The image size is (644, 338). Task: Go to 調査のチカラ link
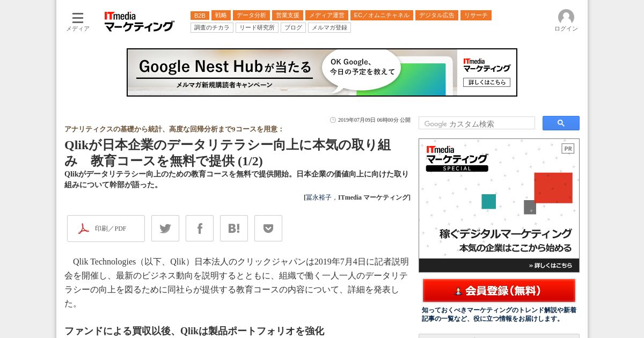212,28
